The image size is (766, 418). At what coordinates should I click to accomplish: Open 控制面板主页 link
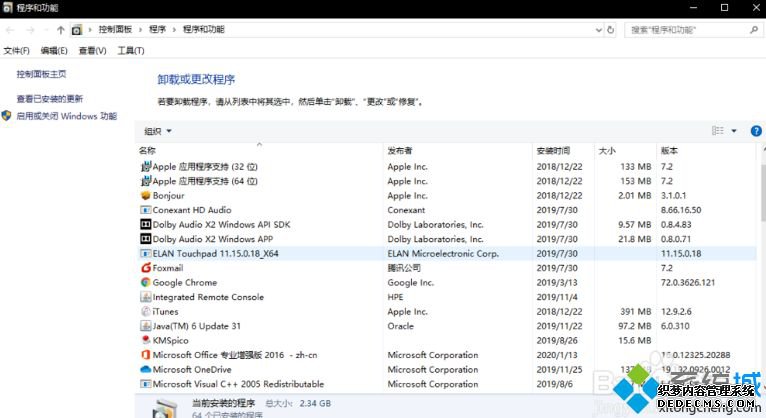pyautogui.click(x=41, y=74)
